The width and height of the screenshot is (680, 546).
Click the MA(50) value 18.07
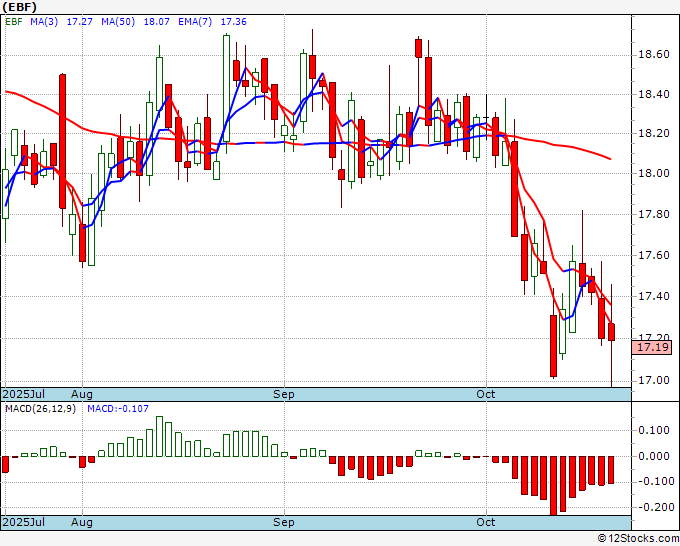pos(157,22)
